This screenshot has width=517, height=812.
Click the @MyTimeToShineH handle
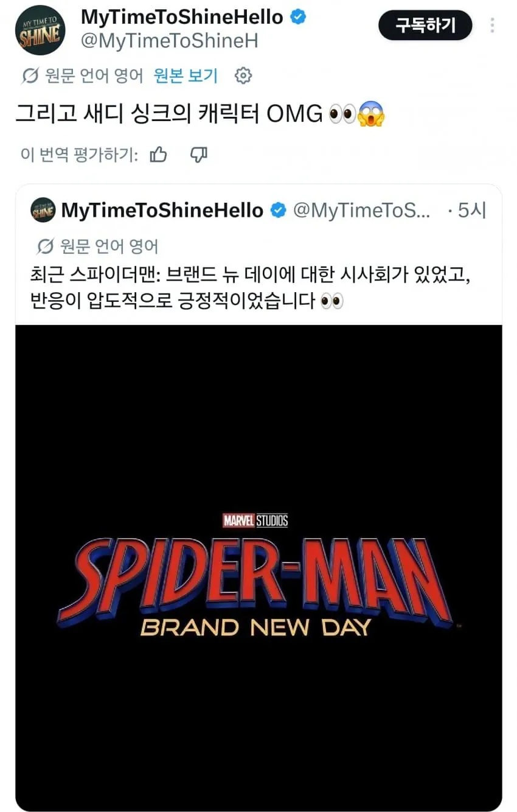(169, 41)
